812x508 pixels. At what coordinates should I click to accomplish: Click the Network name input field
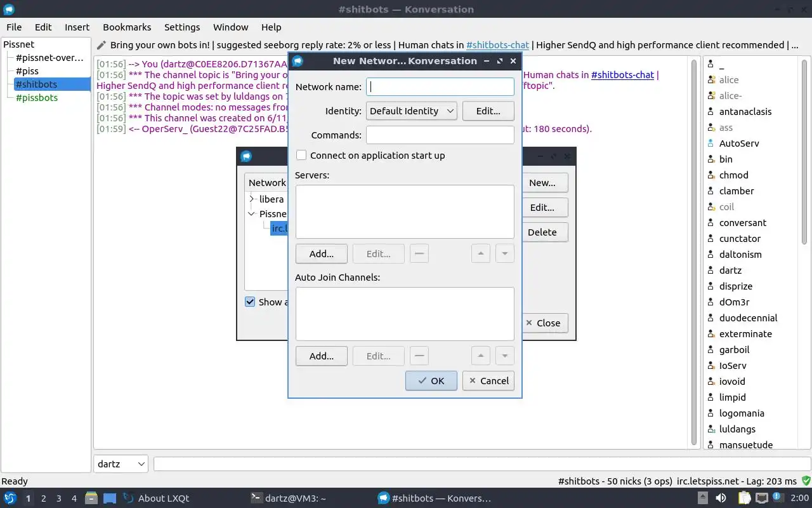(440, 86)
